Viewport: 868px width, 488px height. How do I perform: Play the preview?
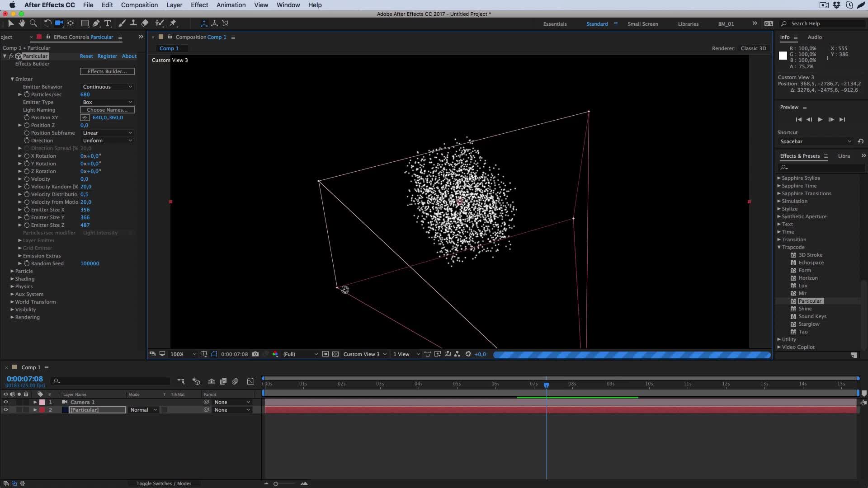point(820,119)
